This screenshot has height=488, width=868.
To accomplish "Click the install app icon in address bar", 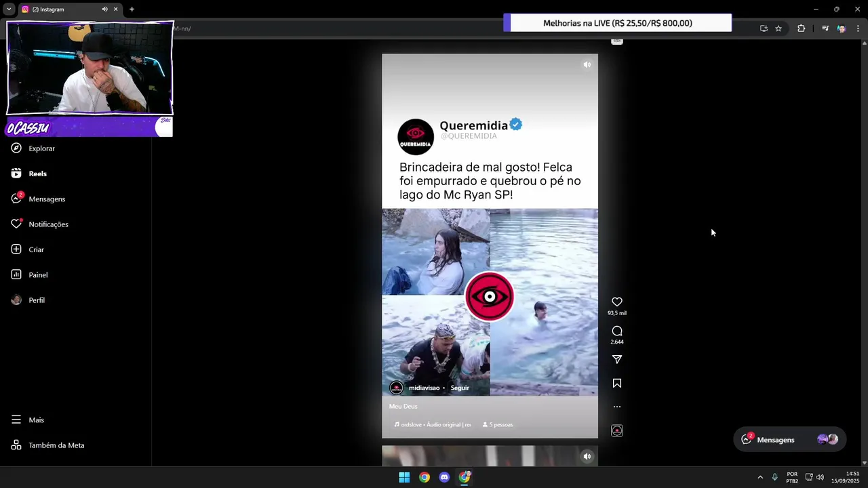I will [764, 28].
